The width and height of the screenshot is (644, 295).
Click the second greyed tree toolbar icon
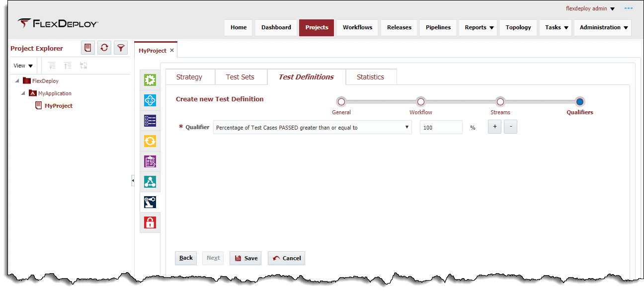[x=68, y=66]
